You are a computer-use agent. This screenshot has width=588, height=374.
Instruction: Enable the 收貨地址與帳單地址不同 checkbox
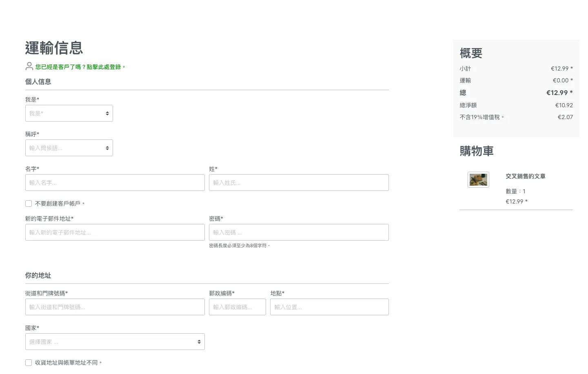(29, 362)
